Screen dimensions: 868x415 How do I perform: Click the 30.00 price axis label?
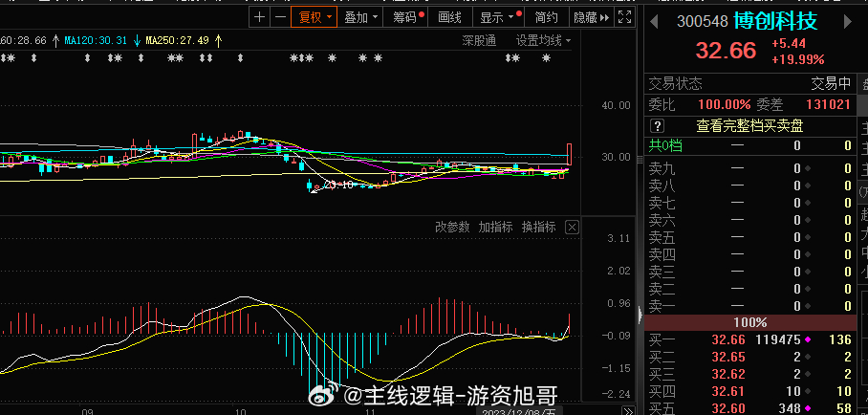coord(617,157)
